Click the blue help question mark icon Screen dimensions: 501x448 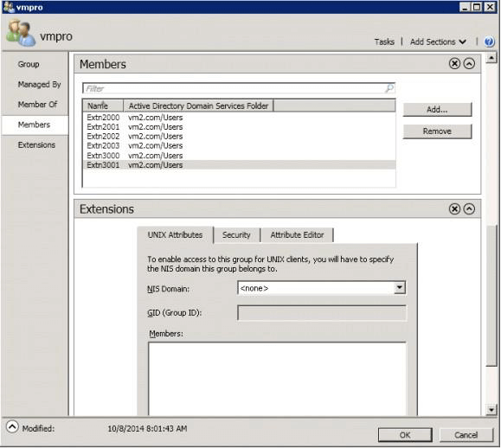click(489, 42)
